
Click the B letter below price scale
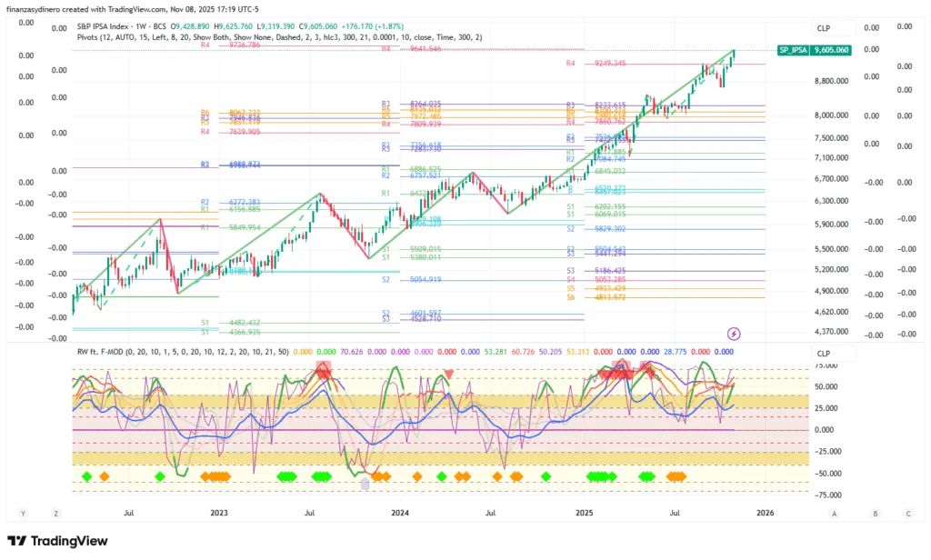875,514
